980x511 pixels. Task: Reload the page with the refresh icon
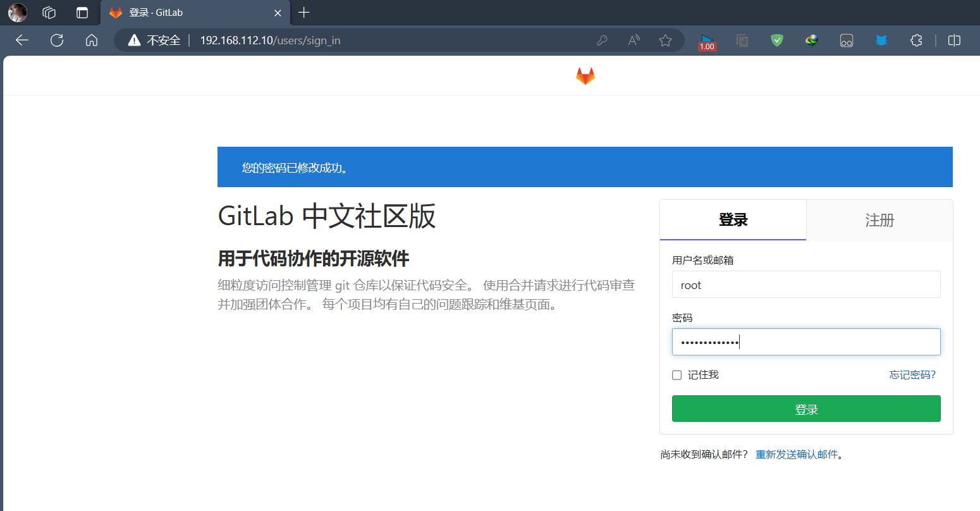(57, 40)
